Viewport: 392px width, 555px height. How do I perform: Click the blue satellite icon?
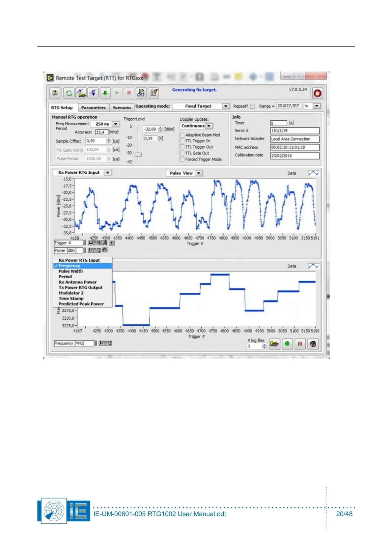pyautogui.click(x=93, y=93)
